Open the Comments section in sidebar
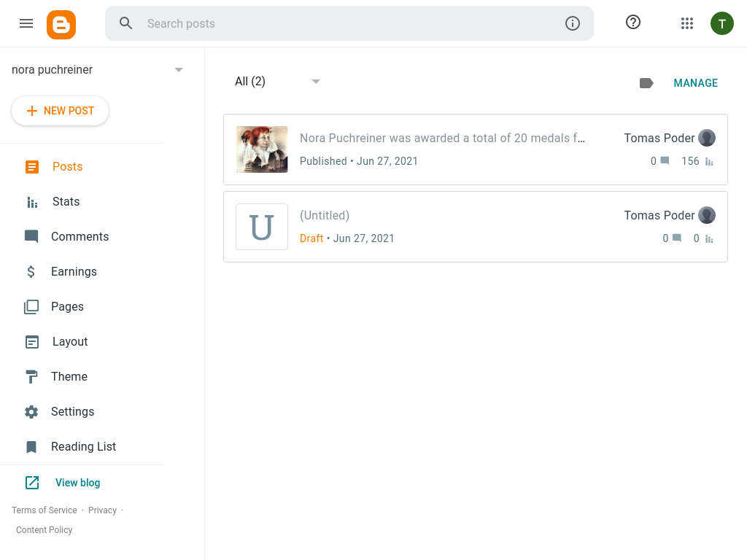Screen dimensions: 747x560 (80, 237)
